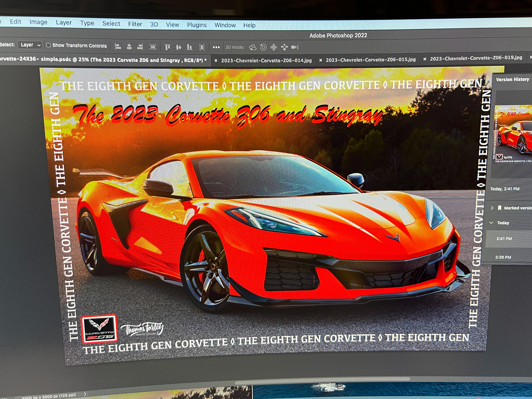Screen dimensions: 532x399
Task: Open the Layer menu
Action: [64, 23]
